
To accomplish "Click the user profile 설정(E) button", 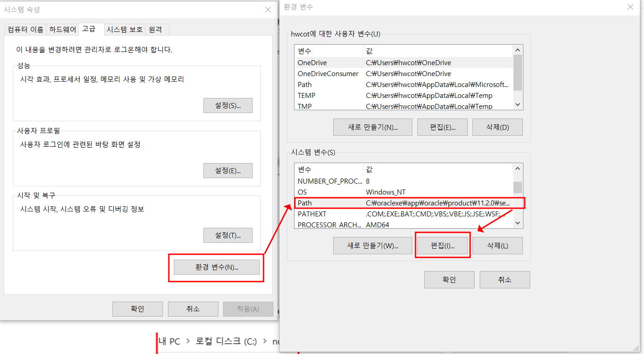I will click(228, 170).
